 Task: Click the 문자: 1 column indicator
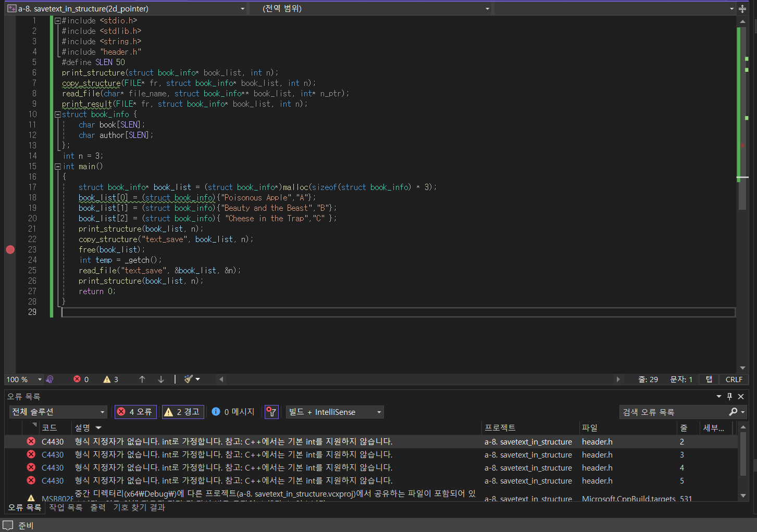tap(681, 379)
